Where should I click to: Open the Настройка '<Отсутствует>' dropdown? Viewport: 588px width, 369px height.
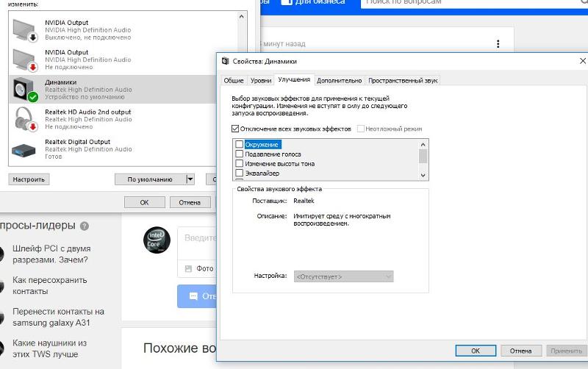(x=343, y=276)
